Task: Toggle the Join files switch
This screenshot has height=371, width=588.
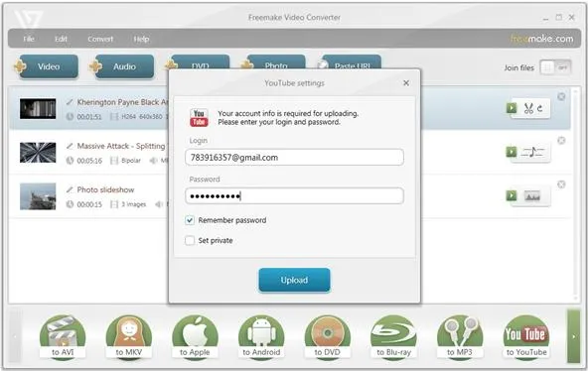Action: click(555, 67)
